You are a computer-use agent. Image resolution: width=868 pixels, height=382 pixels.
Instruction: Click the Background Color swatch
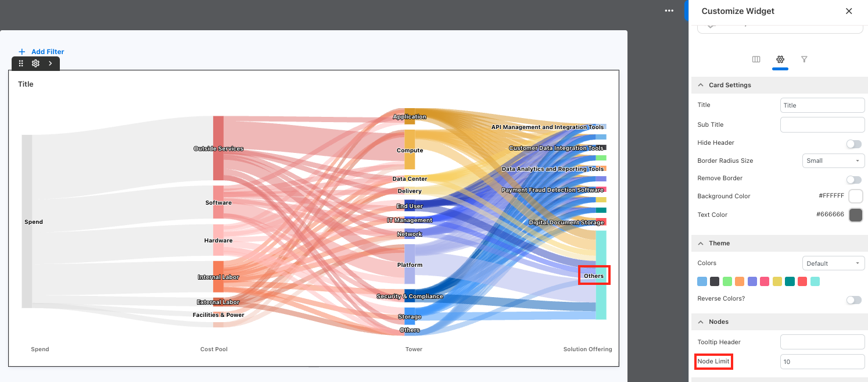(x=855, y=196)
